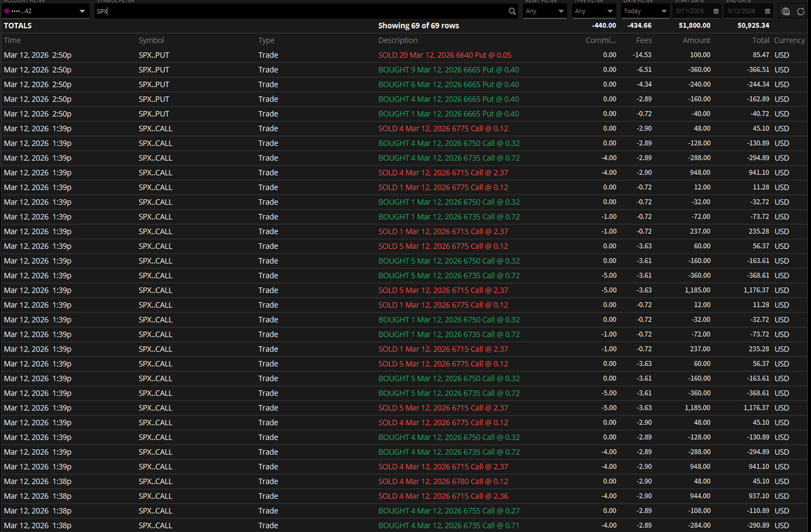811x532 pixels.
Task: Click the fee value -4.34
Action: click(644, 84)
